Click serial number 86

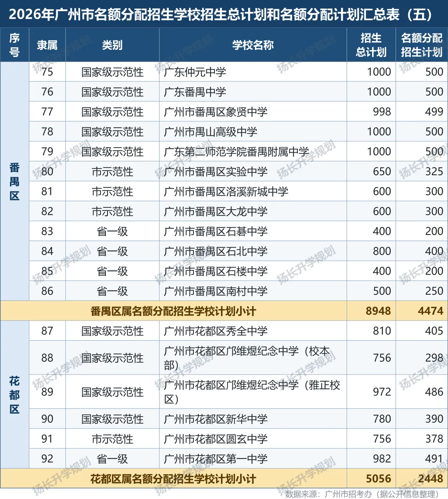point(47,291)
